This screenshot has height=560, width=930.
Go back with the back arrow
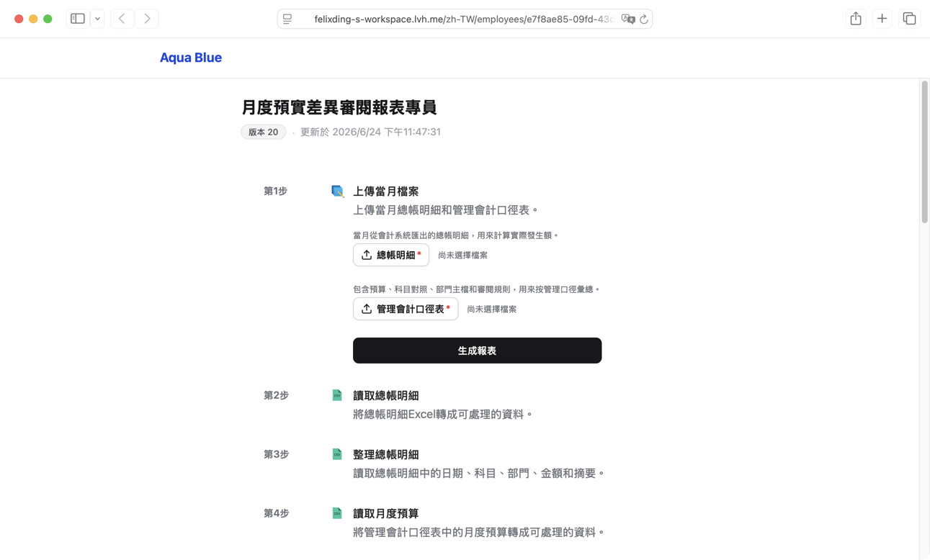(122, 19)
